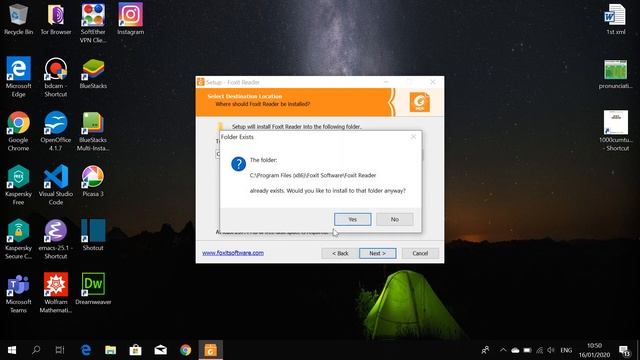Select the Picasa 3 icon
The image size is (640, 360).
tap(93, 181)
